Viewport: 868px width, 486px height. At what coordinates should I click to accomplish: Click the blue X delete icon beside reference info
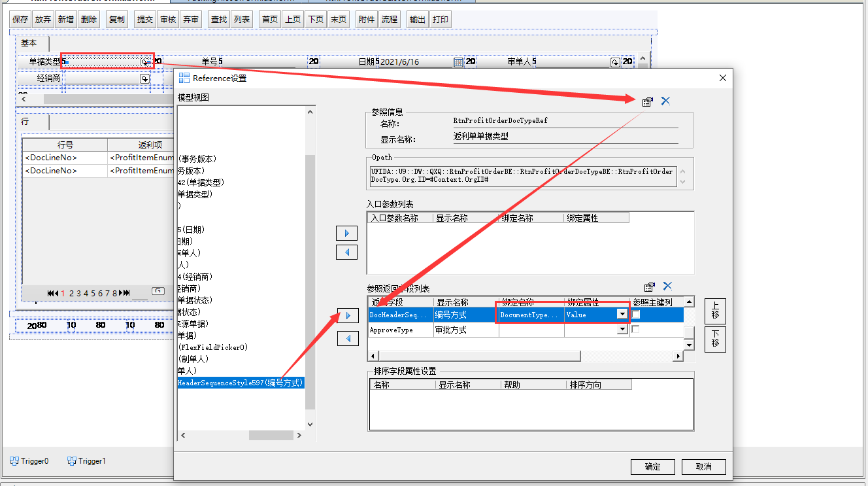[665, 101]
